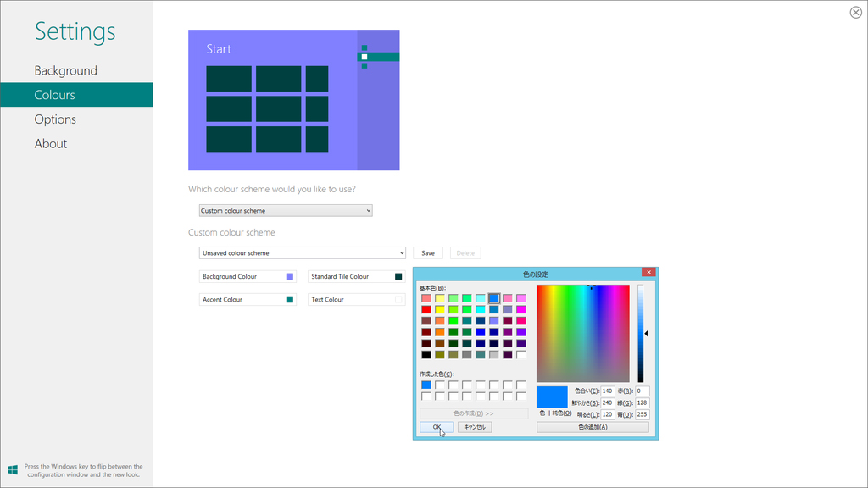Choose the olive basic colour swatch beside black
868x488 pixels.
(x=440, y=355)
